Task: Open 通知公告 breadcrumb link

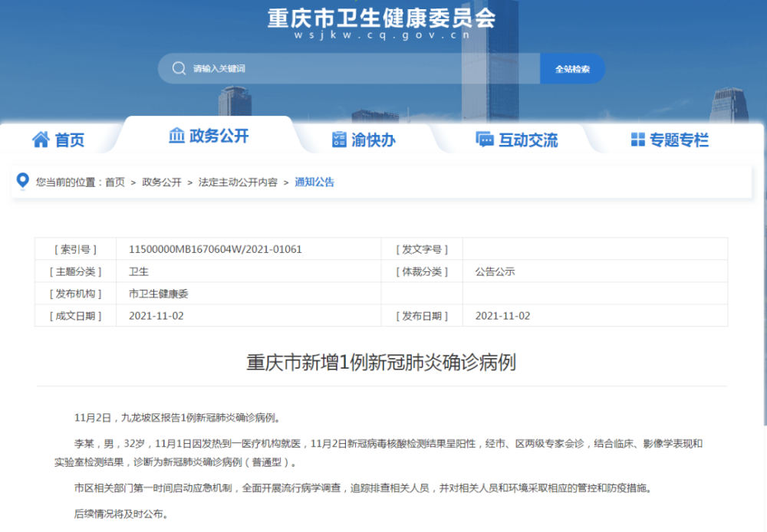Action: click(x=314, y=182)
